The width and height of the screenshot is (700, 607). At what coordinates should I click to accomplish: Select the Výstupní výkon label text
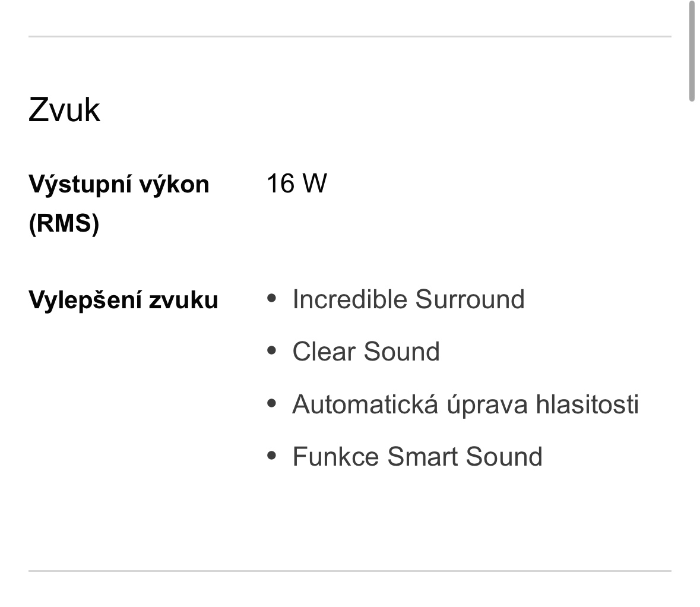pos(119,184)
